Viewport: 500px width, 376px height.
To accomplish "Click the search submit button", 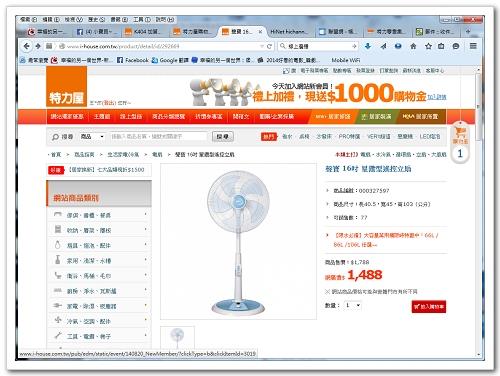I will [x=222, y=136].
